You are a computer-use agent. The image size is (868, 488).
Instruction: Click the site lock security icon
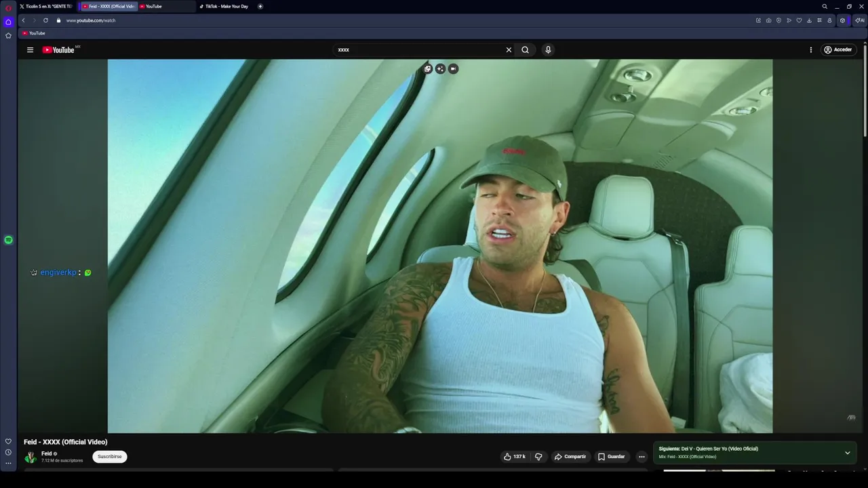point(58,20)
